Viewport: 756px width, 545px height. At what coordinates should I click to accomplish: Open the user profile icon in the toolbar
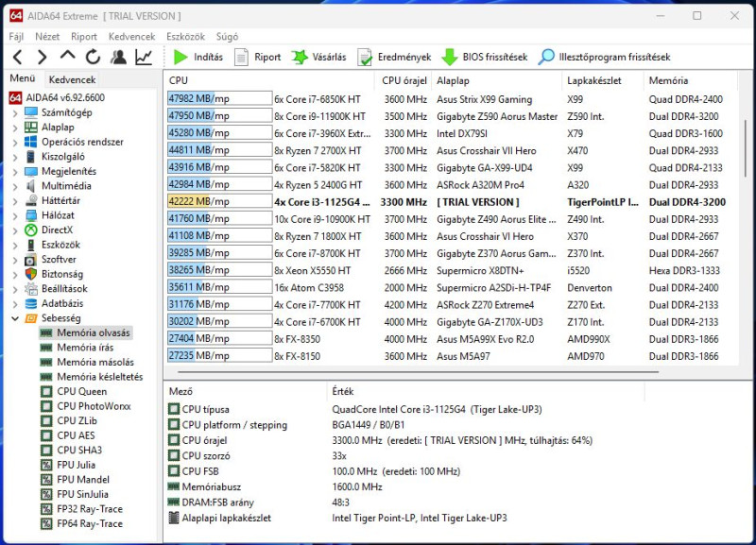tap(118, 58)
